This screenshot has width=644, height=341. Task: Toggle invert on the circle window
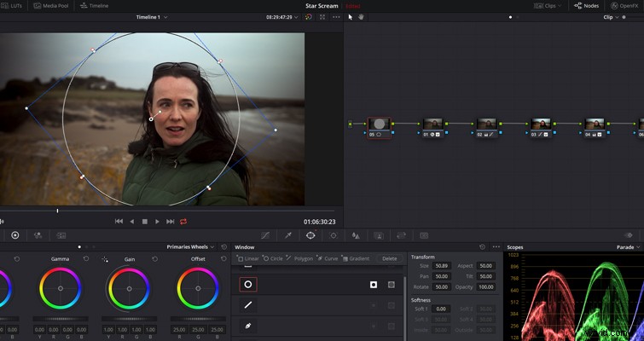pos(374,285)
